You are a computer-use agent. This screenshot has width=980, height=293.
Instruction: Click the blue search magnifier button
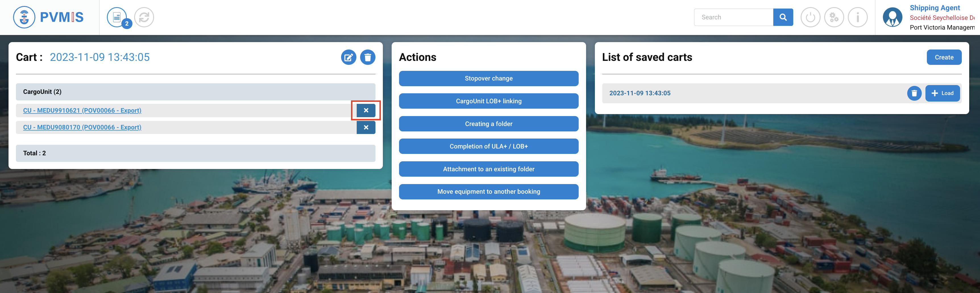pyautogui.click(x=782, y=17)
